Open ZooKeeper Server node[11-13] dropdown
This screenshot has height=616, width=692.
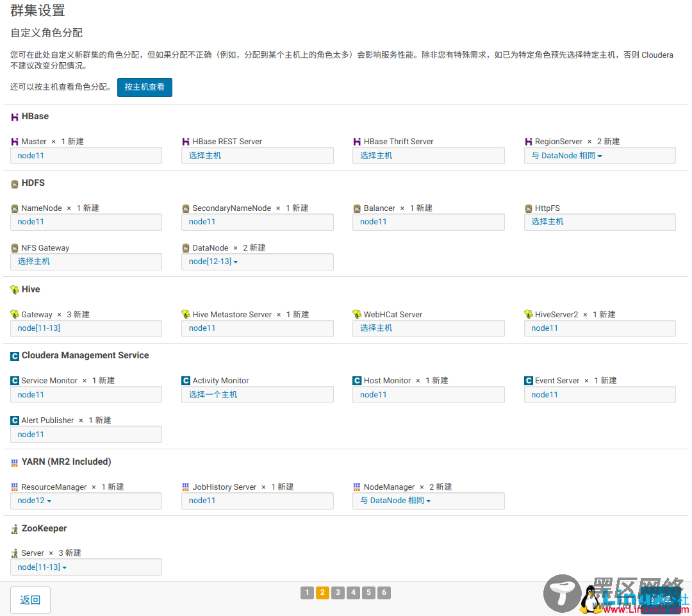42,567
